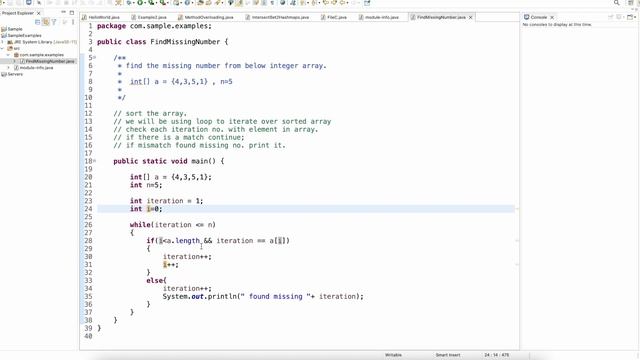This screenshot has width=640, height=360.
Task: Open Project Explorer filter icon
Action: point(54,22)
